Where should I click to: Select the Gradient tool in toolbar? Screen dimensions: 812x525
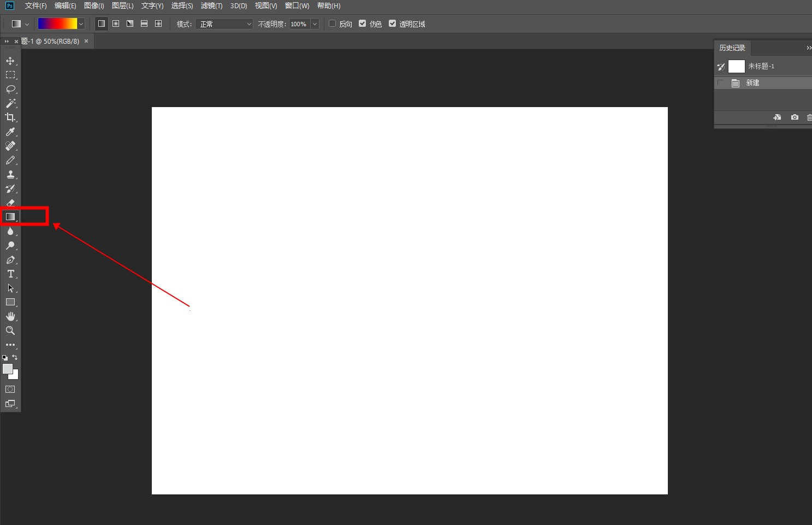pos(10,217)
